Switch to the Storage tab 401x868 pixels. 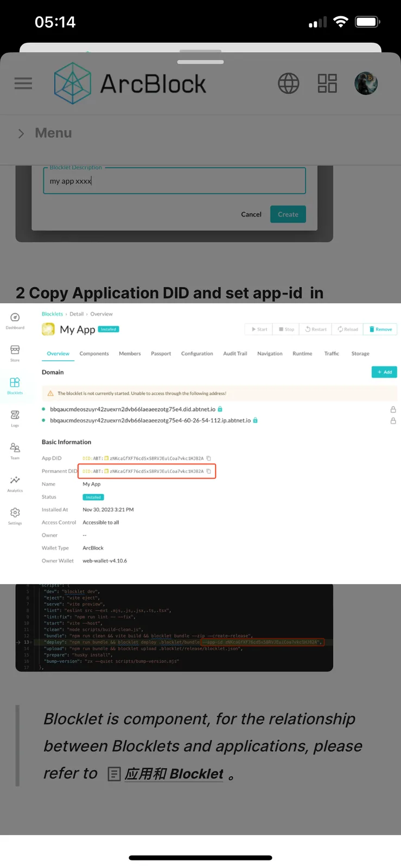coord(360,354)
